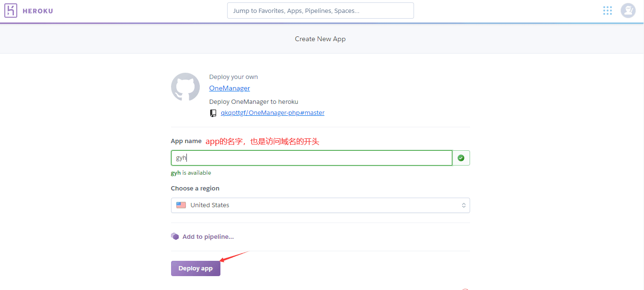Focus the Jump to Favorites search box

click(320, 11)
